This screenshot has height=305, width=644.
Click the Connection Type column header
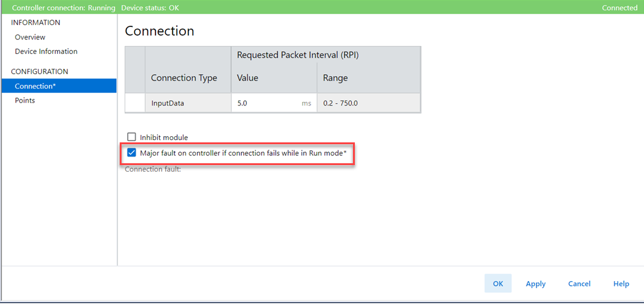pyautogui.click(x=184, y=78)
